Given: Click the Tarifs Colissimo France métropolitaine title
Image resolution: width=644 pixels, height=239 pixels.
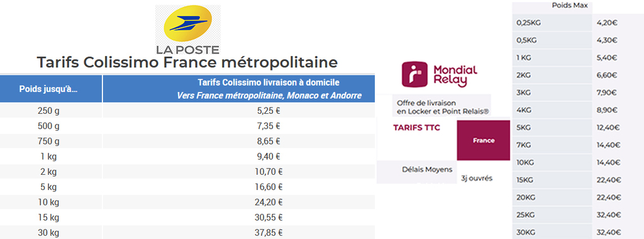Looking at the screenshot, I should click(x=187, y=62).
